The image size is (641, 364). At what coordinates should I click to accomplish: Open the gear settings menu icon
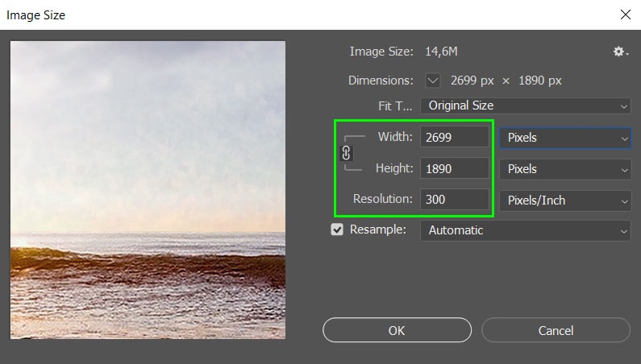620,52
